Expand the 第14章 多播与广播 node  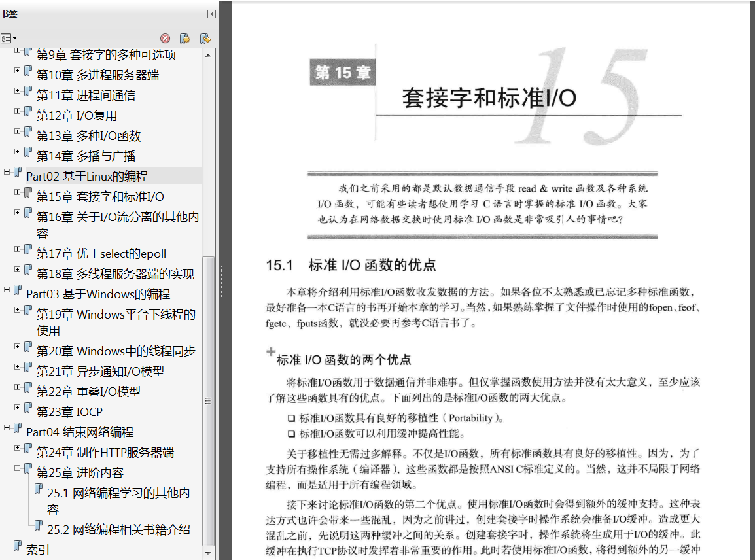point(17,151)
